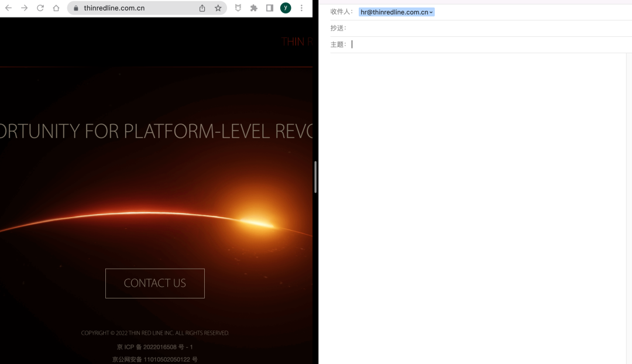Screen dimensions: 632x364
Task: Open Chrome's three-dot menu
Action: coord(301,8)
